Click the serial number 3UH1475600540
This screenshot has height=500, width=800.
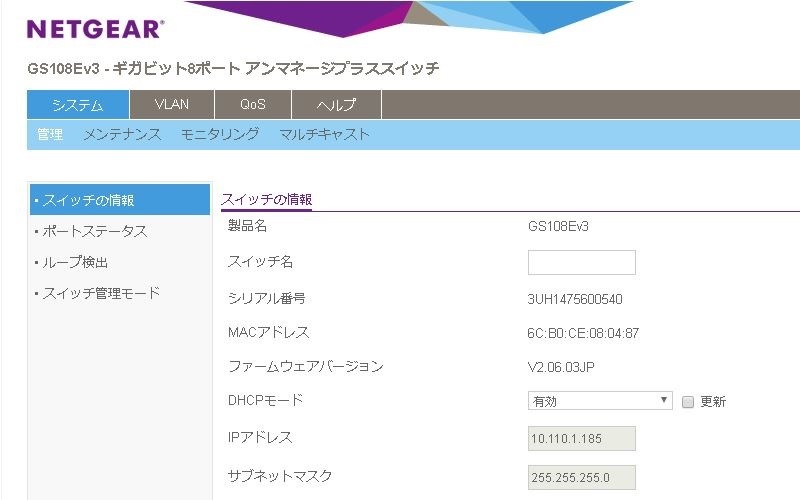575,299
